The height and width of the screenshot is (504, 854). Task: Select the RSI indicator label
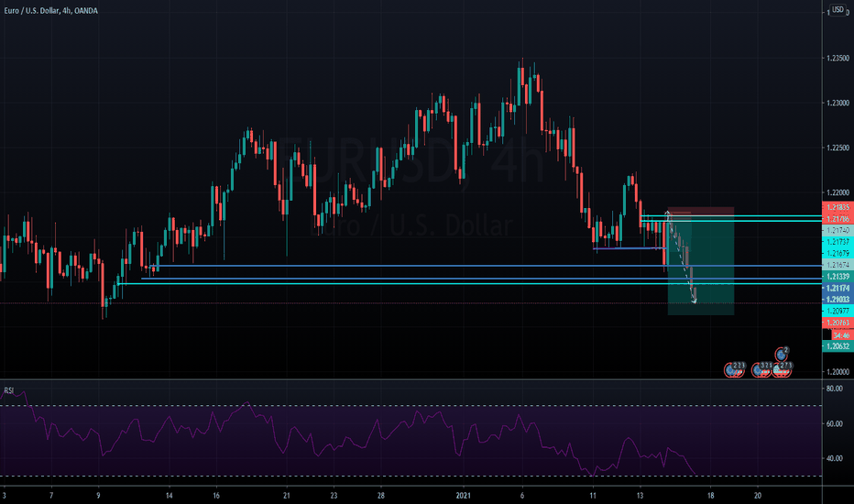coord(9,390)
